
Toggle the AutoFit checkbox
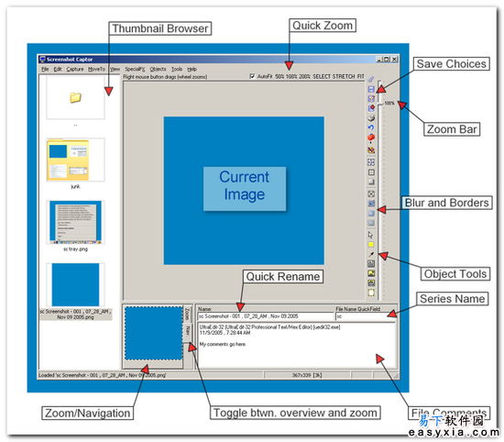pyautogui.click(x=252, y=76)
